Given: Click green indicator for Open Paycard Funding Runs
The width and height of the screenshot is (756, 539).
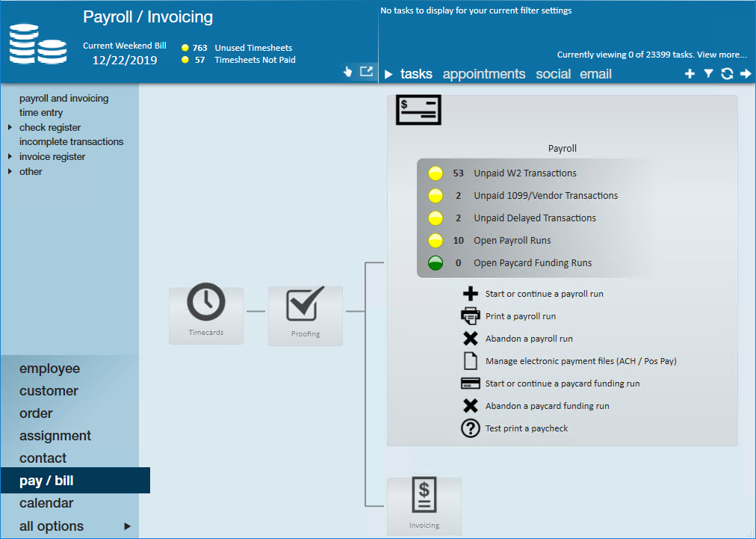Looking at the screenshot, I should (436, 263).
